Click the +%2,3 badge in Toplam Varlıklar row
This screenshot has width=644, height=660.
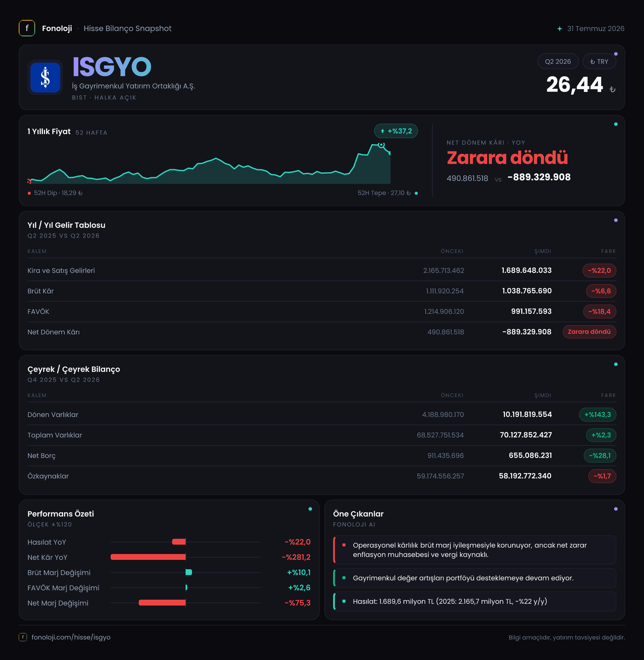[601, 435]
